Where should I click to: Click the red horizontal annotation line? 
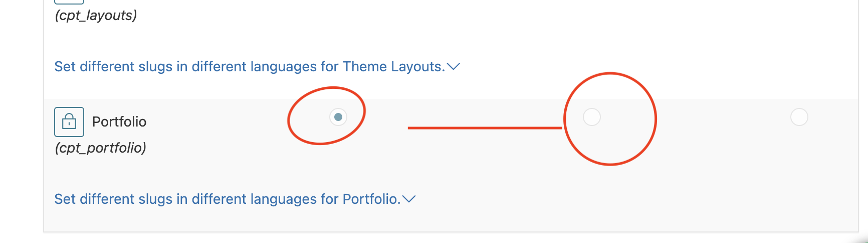tap(485, 128)
